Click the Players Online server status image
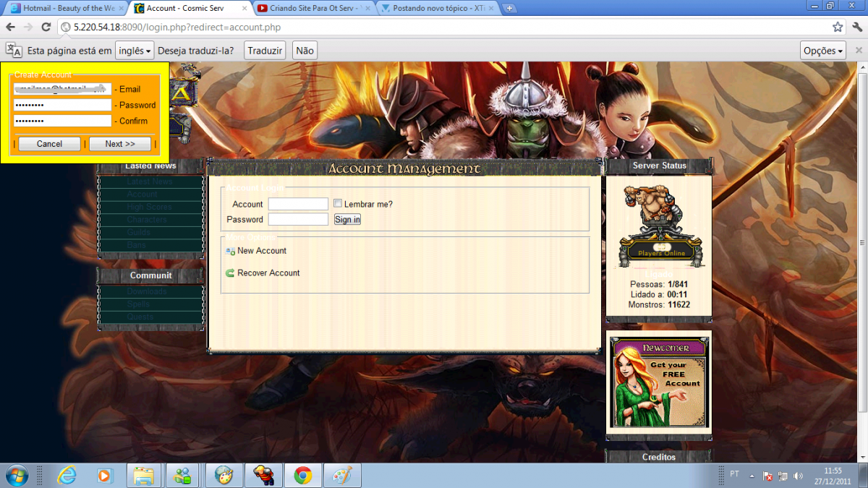This screenshot has width=868, height=488. 660,226
